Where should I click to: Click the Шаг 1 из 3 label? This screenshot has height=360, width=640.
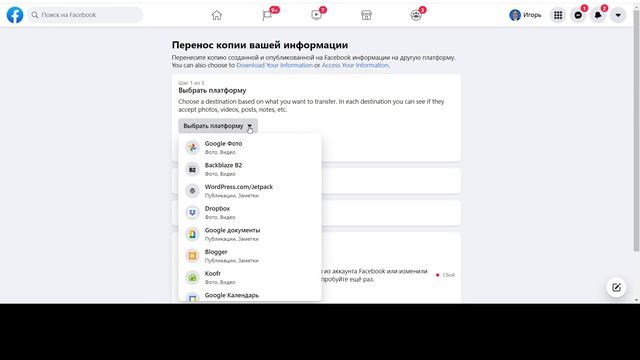(191, 83)
